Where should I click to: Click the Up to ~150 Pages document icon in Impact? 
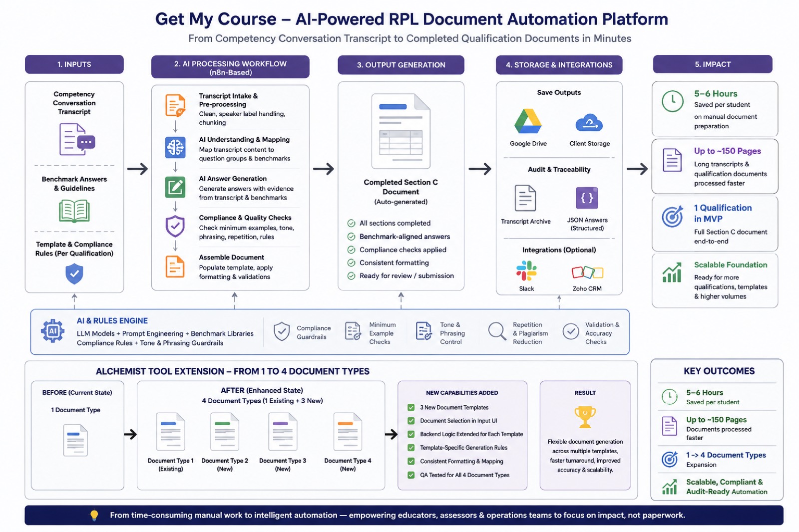672,160
